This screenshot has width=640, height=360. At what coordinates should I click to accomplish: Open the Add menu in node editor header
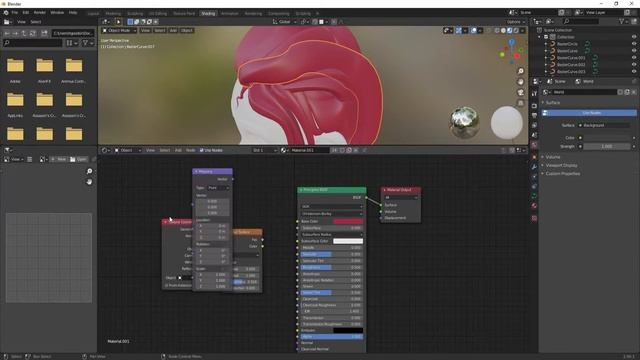pos(178,150)
